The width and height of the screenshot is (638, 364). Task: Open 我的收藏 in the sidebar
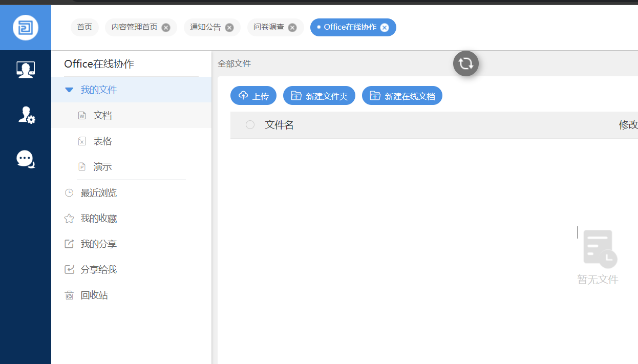point(131,219)
